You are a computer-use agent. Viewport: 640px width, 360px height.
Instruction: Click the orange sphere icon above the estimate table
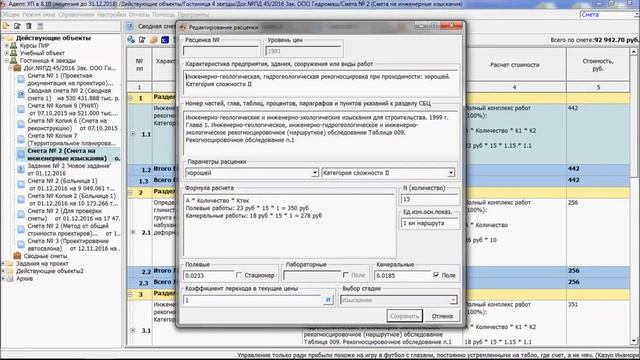tap(153, 40)
